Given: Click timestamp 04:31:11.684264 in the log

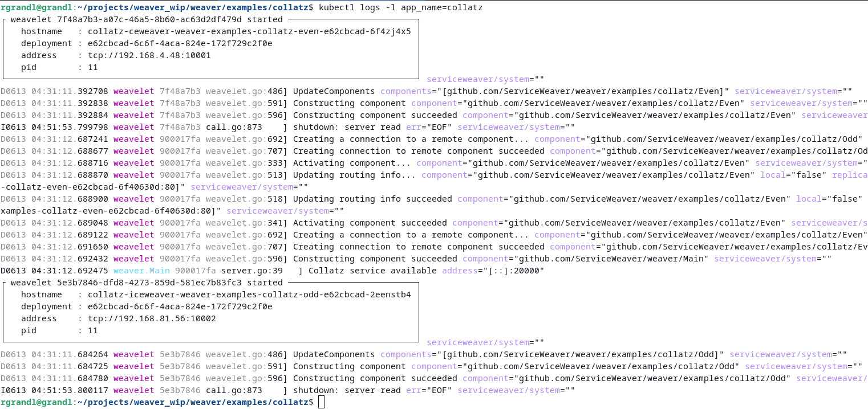Looking at the screenshot, I should click(70, 354).
